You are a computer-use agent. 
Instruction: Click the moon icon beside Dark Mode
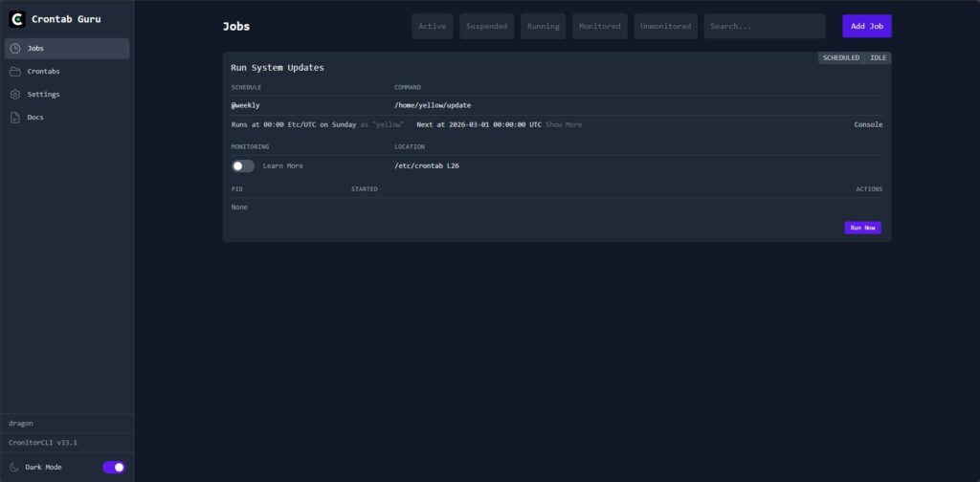coord(13,467)
